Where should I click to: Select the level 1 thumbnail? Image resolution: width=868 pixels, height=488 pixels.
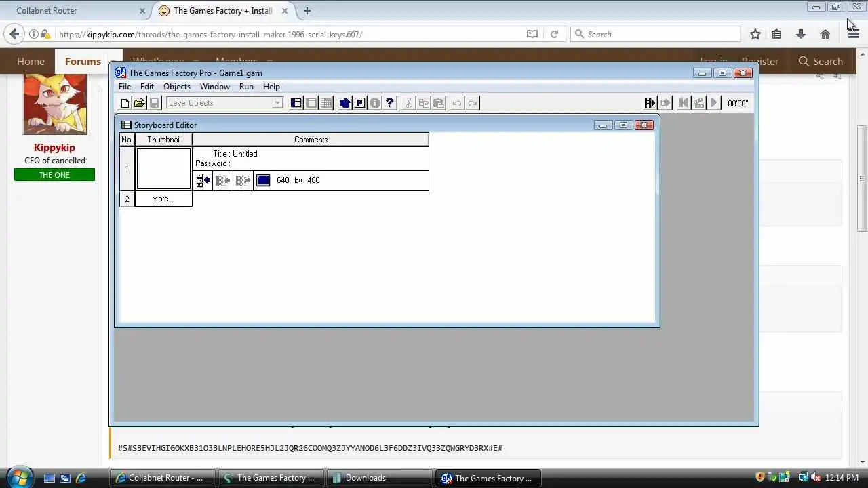click(x=163, y=169)
